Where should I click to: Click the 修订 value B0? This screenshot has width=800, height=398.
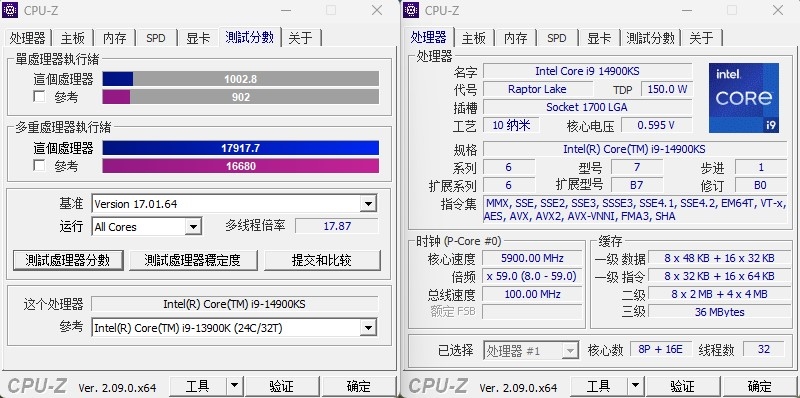point(761,185)
